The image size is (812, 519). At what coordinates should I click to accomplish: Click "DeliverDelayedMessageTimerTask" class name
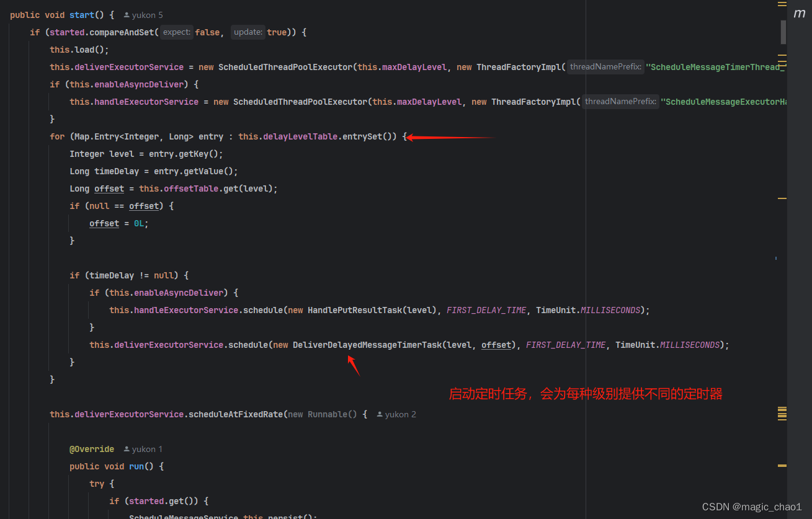tap(367, 345)
